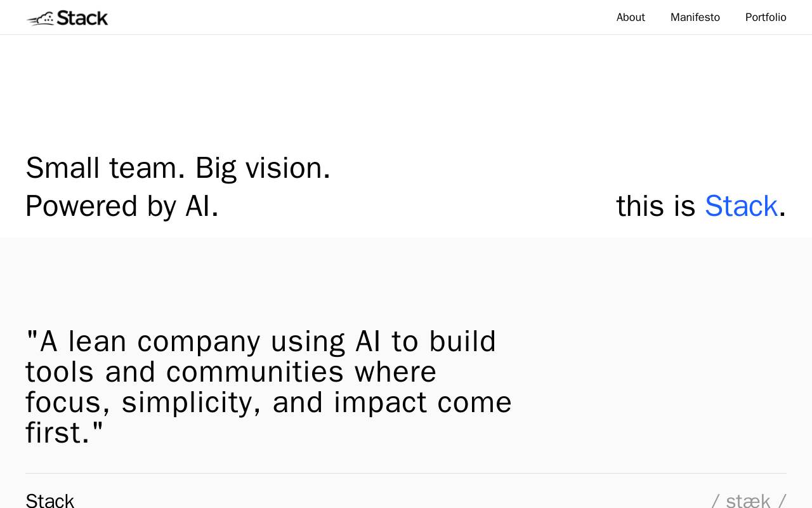
Task: Click the "A lean company" opening words
Action: 150,342
